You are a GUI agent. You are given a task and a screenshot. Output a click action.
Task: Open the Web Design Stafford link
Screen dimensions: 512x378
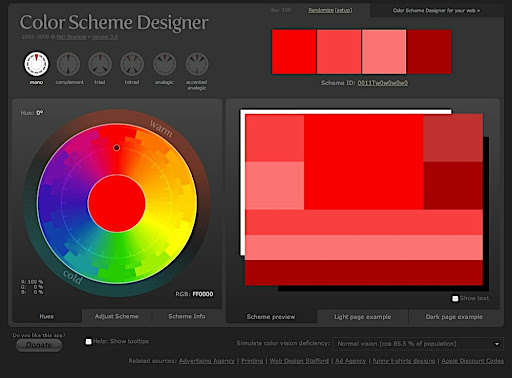tap(299, 361)
